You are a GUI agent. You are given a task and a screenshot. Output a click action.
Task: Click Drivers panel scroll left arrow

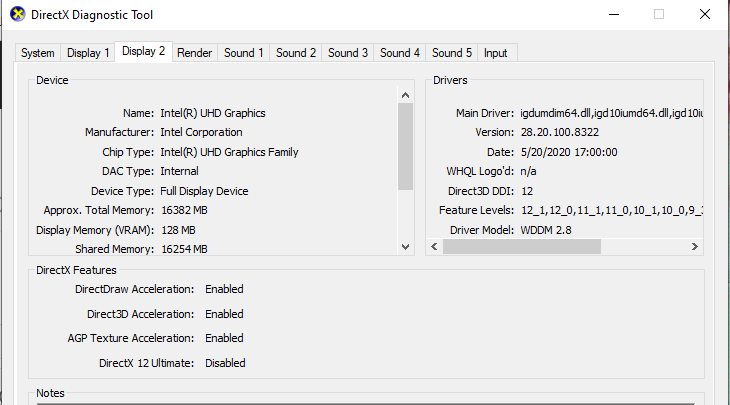click(x=434, y=247)
